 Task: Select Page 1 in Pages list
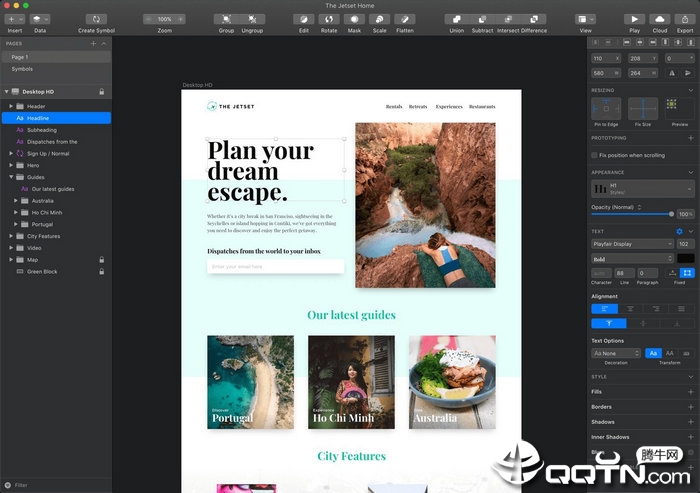click(56, 57)
